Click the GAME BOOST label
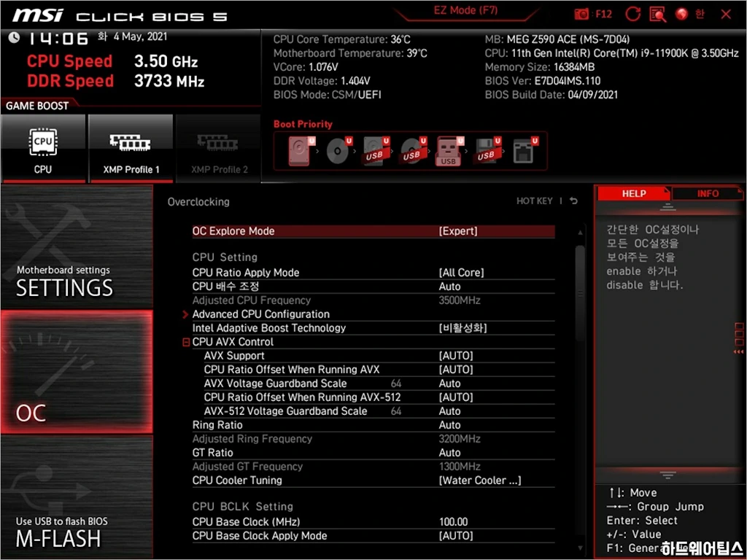 pyautogui.click(x=37, y=106)
